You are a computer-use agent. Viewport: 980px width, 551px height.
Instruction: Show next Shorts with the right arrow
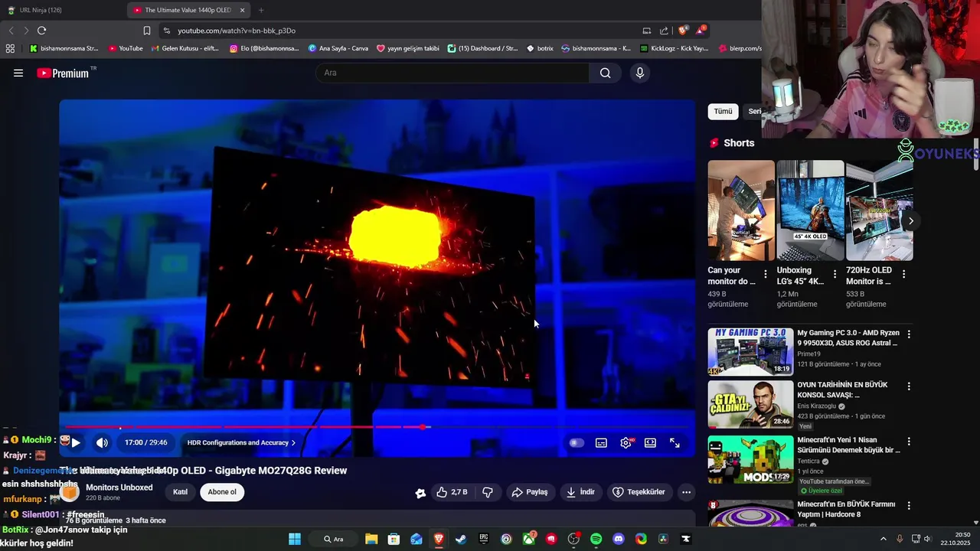[910, 220]
